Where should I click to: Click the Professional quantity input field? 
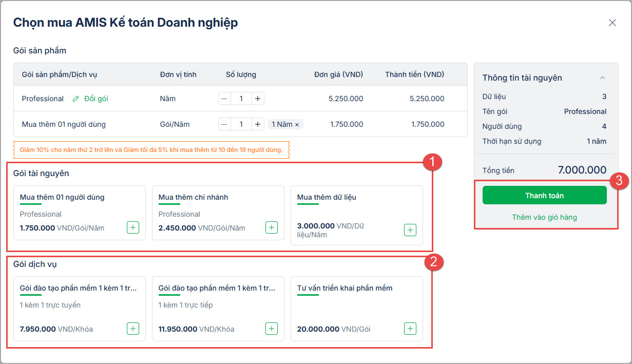(x=241, y=99)
